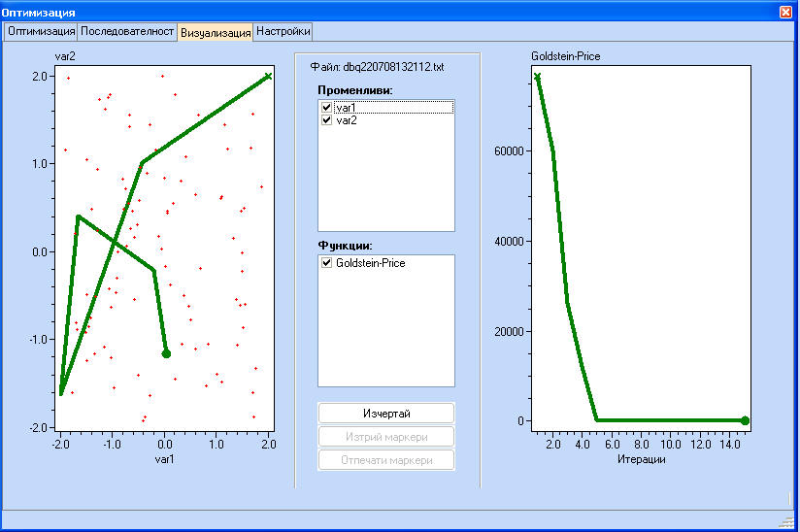800x532 pixels.
Task: Click the green X start marker on Goldstein-Price chart
Action: (x=538, y=77)
